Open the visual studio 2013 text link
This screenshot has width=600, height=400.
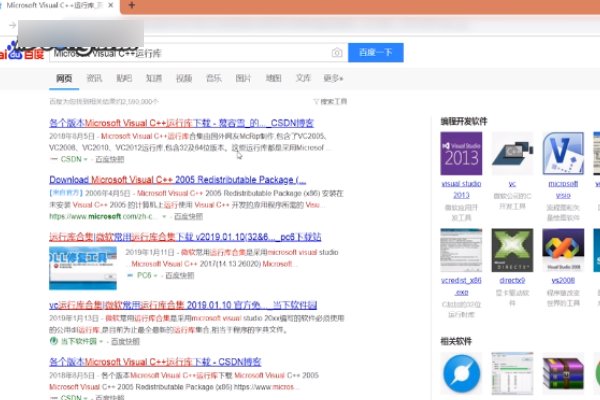click(461, 189)
